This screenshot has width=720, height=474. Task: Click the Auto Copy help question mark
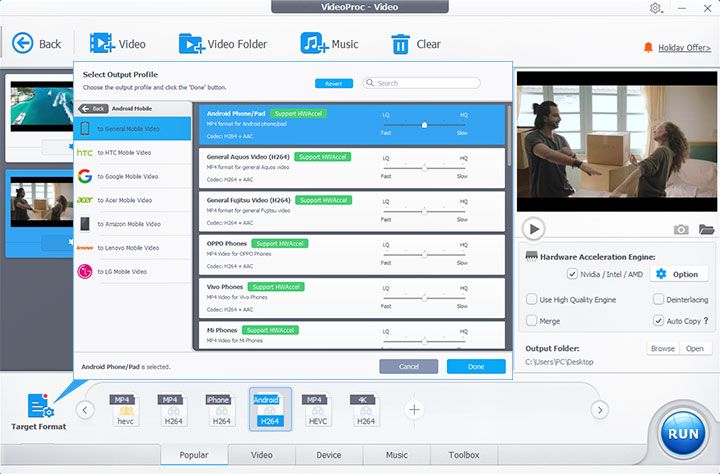click(706, 321)
